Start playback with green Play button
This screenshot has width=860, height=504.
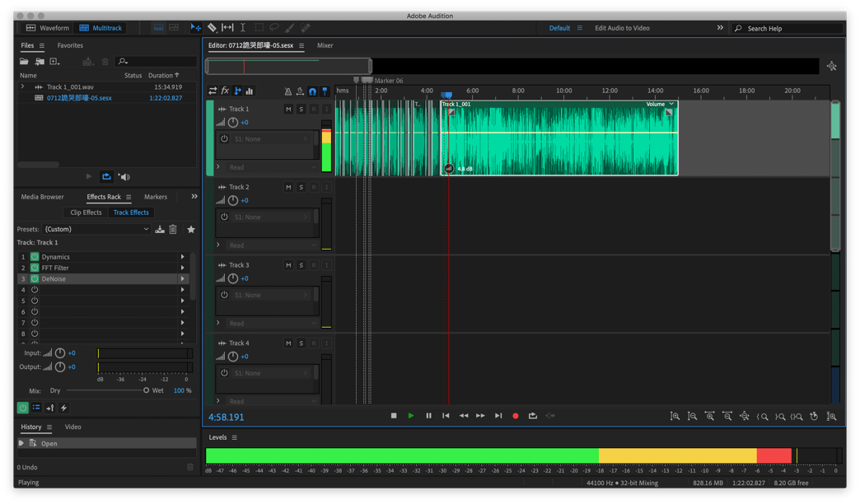click(x=411, y=416)
